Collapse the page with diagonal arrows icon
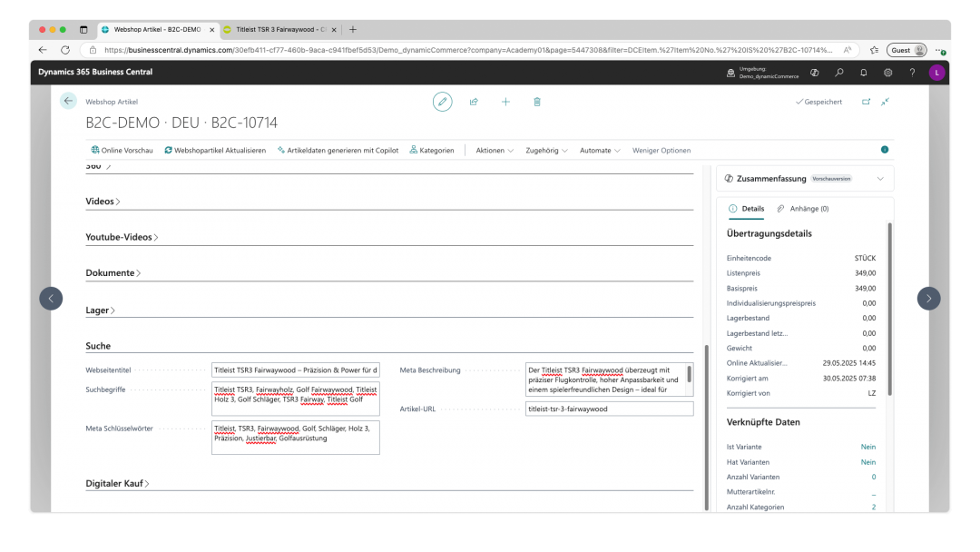The width and height of the screenshot is (980, 552). (885, 102)
